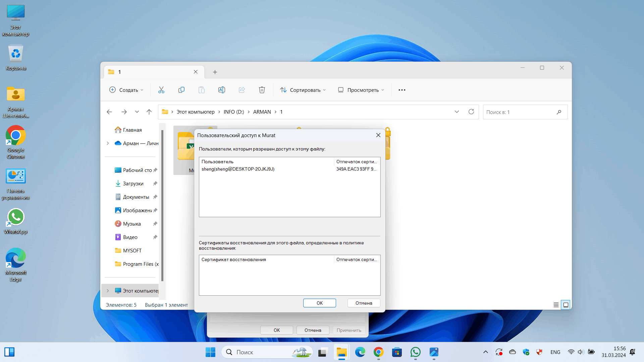Click the Delete icon in toolbar

[x=262, y=90]
